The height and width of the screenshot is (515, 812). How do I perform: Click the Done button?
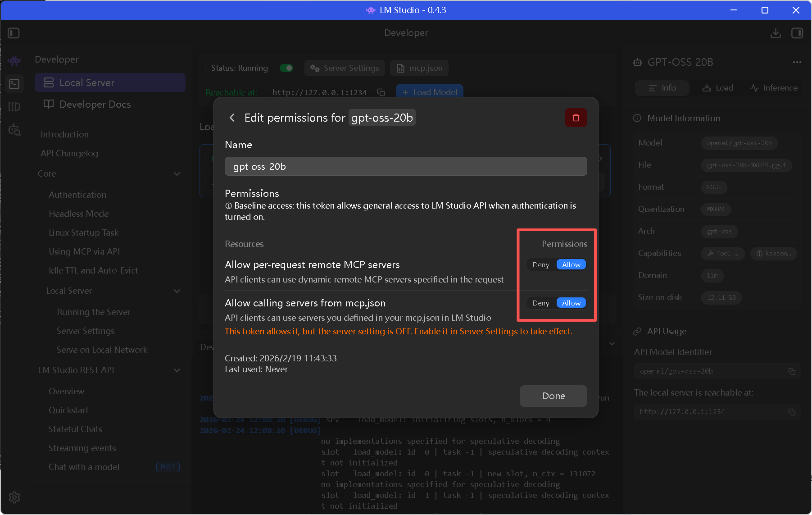tap(553, 396)
